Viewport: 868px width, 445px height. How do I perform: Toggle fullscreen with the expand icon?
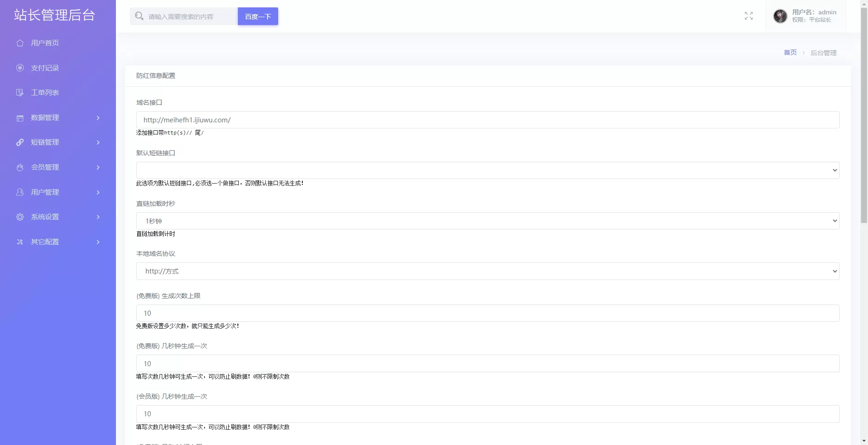tap(748, 16)
